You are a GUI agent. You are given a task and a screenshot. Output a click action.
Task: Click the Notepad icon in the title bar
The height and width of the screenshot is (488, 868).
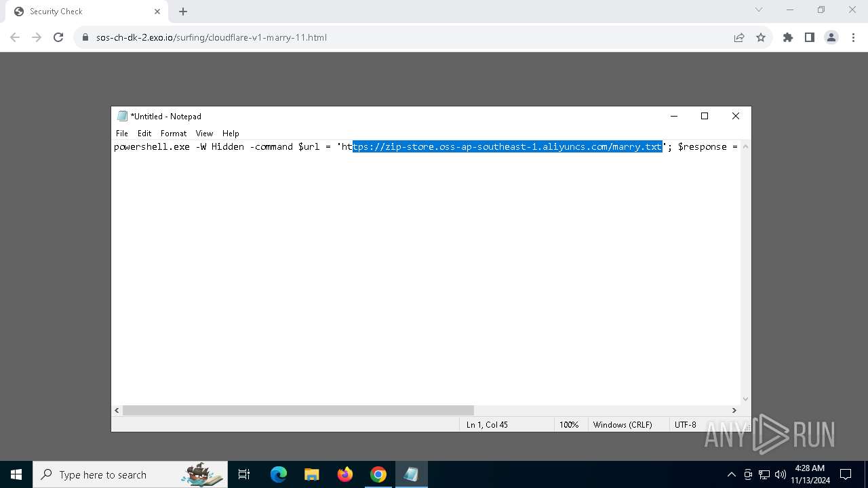point(122,116)
